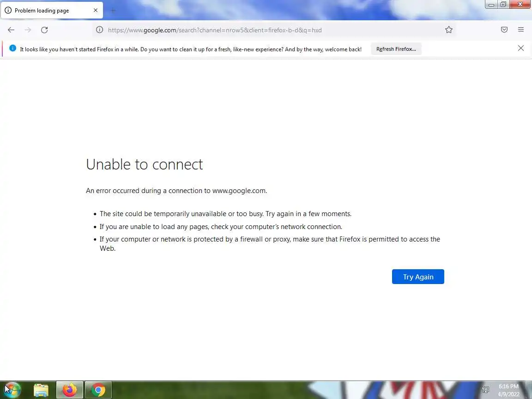
Task: Open a new tab with the plus icon
Action: point(113,11)
